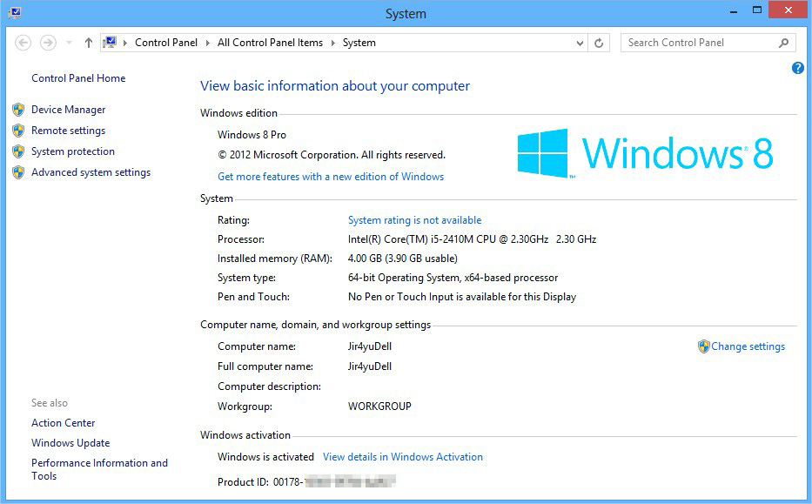Refresh the page with the refresh icon

coord(599,43)
